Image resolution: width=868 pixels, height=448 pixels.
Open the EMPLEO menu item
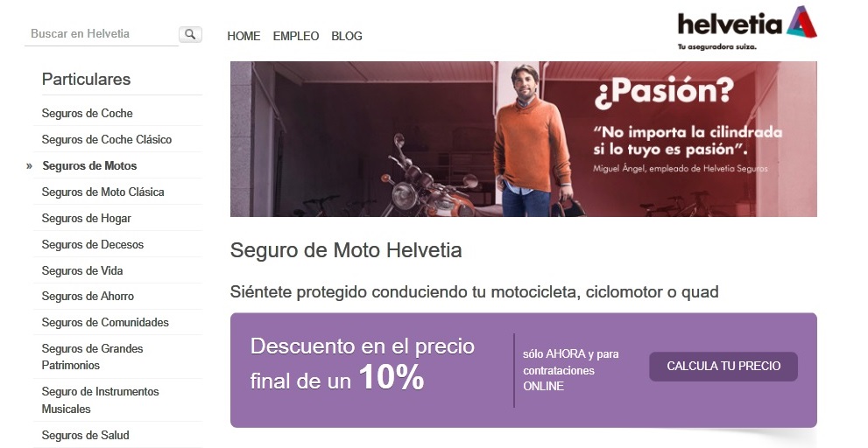pos(295,36)
